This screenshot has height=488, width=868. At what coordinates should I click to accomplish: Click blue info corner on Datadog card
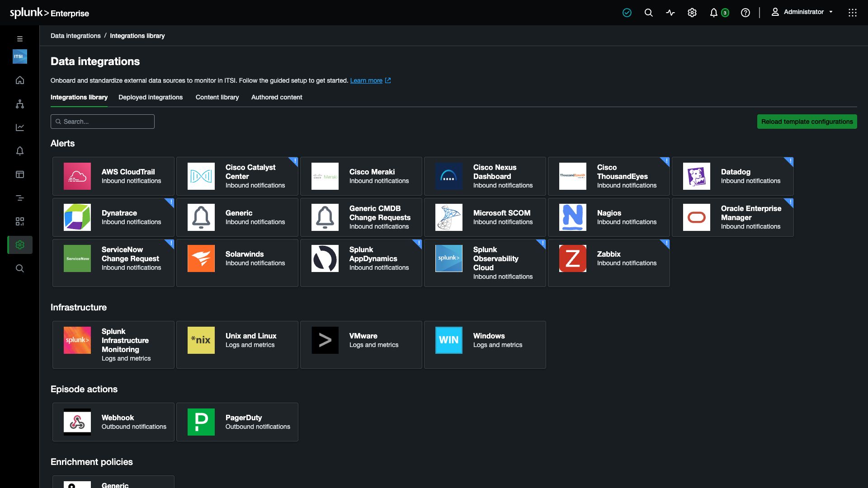(x=790, y=161)
